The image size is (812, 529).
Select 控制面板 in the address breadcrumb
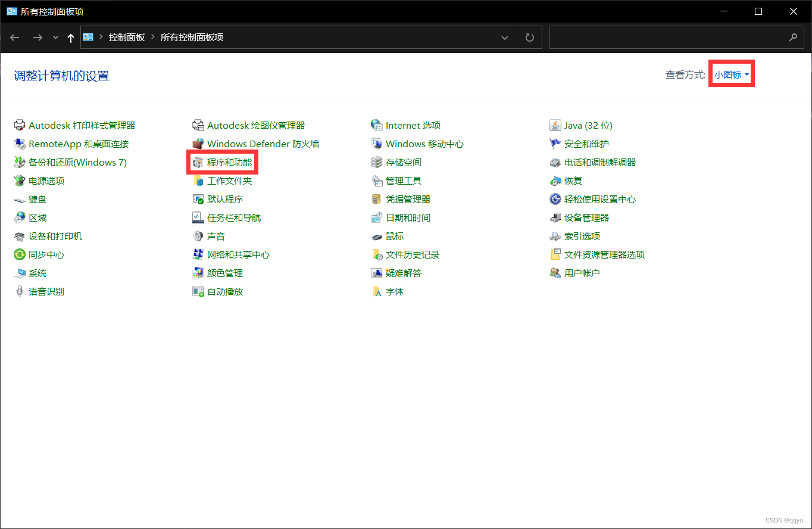pos(127,38)
